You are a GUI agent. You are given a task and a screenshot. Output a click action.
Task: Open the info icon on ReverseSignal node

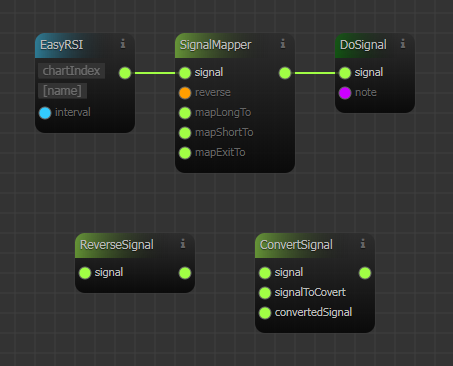point(183,244)
